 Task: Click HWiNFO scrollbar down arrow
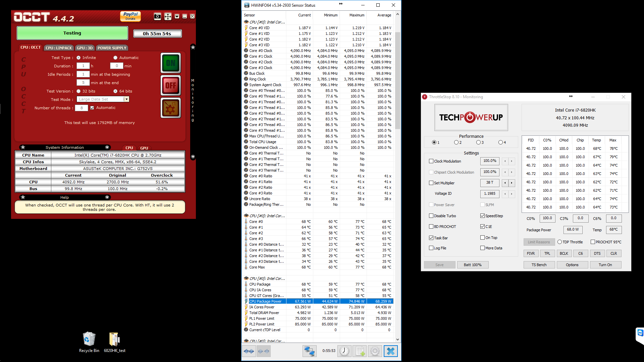tap(398, 340)
